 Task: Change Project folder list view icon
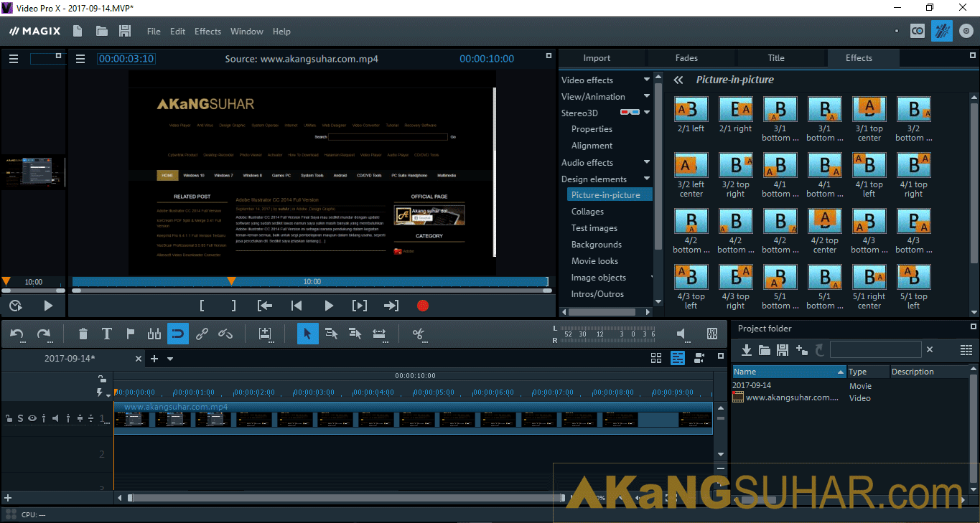pyautogui.click(x=966, y=350)
